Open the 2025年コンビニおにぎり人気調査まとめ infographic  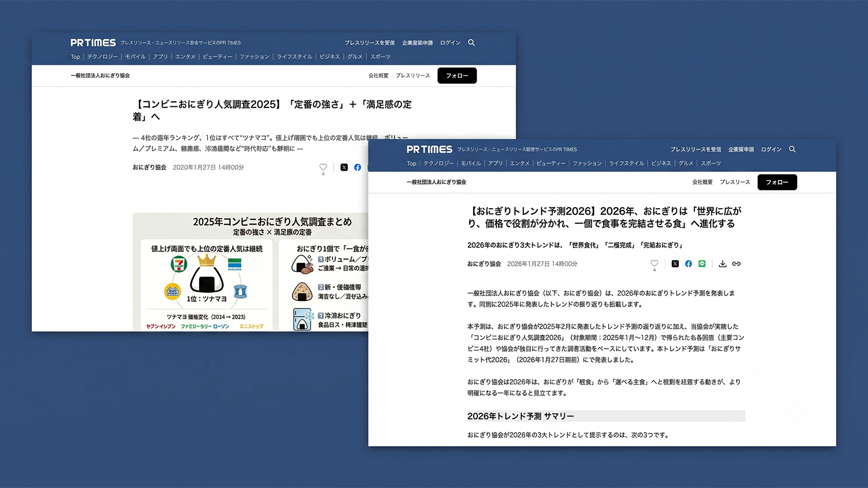pyautogui.click(x=251, y=272)
